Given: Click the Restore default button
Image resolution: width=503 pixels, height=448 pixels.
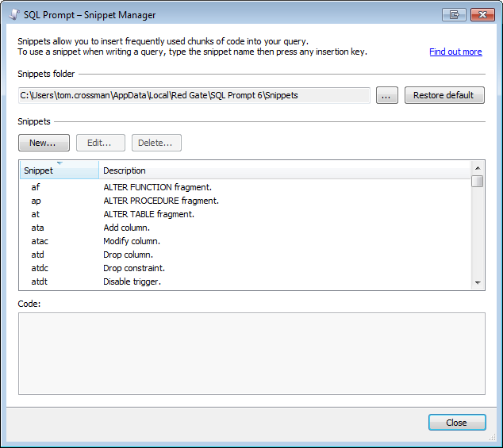Looking at the screenshot, I should pos(444,95).
